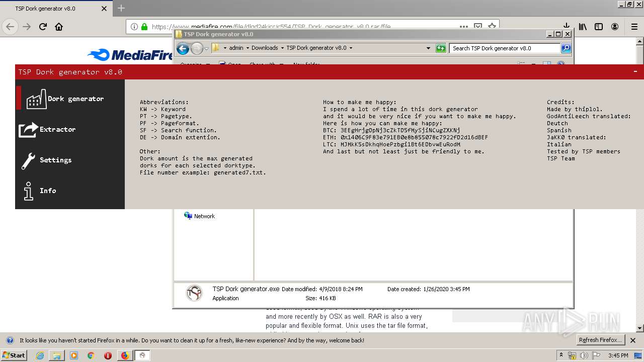The image size is (644, 362).
Task: Bookmark this page with the star icon
Action: tap(492, 27)
